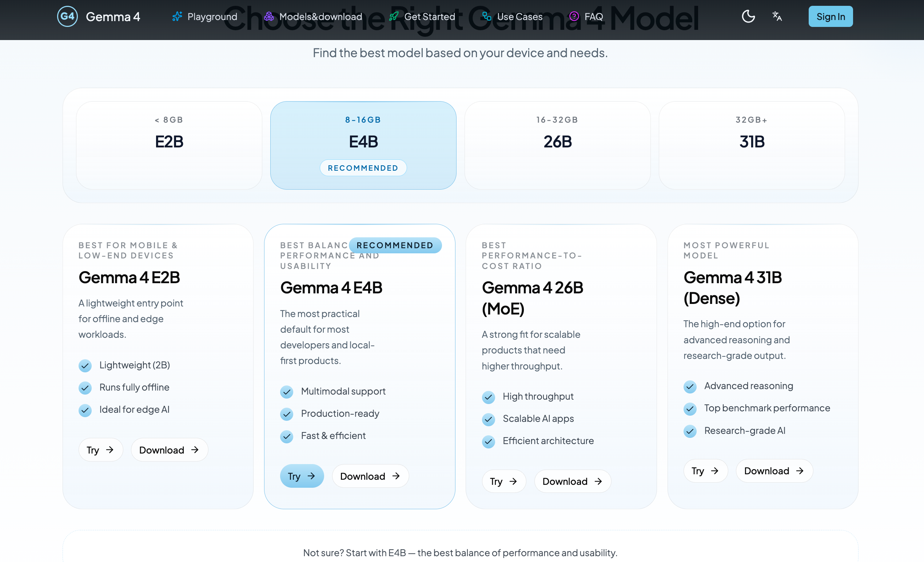Screen dimensions: 924x562
Task: Select the 31B model size card
Action: [752, 145]
